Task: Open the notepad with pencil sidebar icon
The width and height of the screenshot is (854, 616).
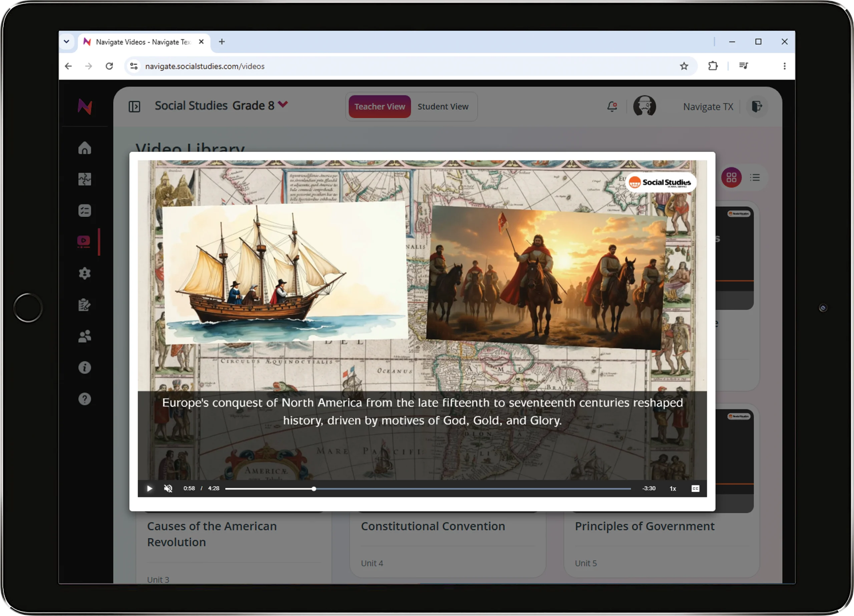Action: (x=85, y=304)
